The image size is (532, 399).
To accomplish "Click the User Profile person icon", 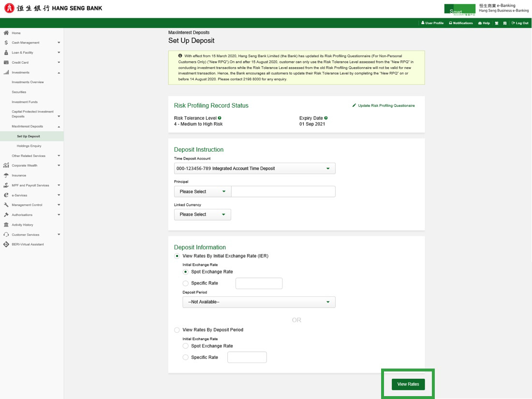I will pyautogui.click(x=423, y=23).
